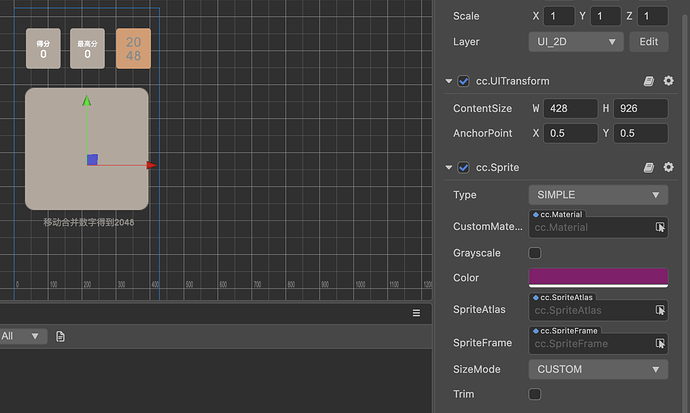The width and height of the screenshot is (690, 413).
Task: Click the SpriteFrame asset picker icon
Action: coord(660,344)
